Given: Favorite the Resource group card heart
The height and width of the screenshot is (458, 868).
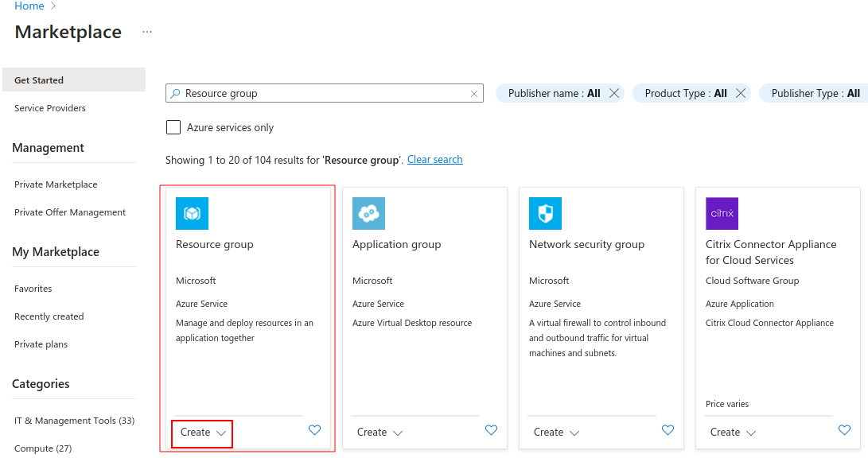Looking at the screenshot, I should pyautogui.click(x=314, y=430).
